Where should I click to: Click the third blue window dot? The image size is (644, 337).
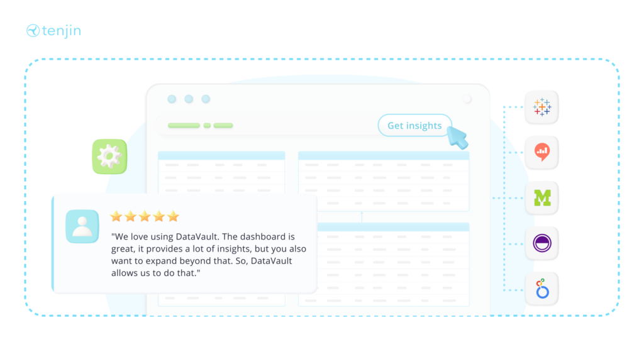[x=205, y=99]
